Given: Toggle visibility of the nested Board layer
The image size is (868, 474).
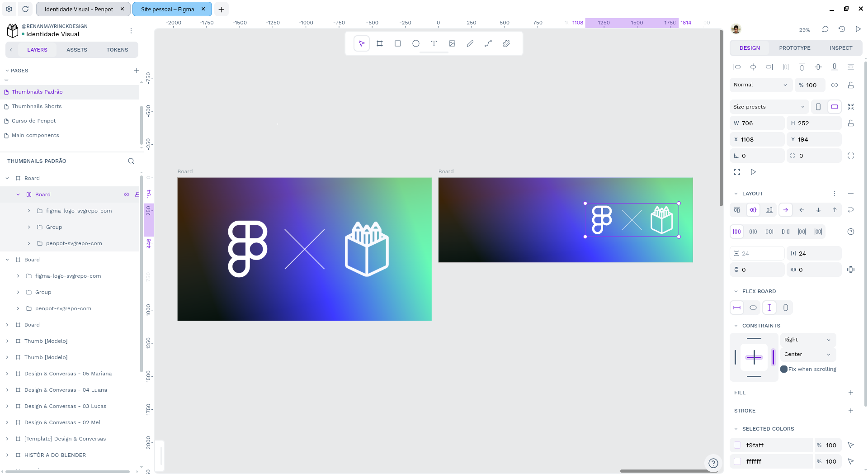Looking at the screenshot, I should 127,194.
